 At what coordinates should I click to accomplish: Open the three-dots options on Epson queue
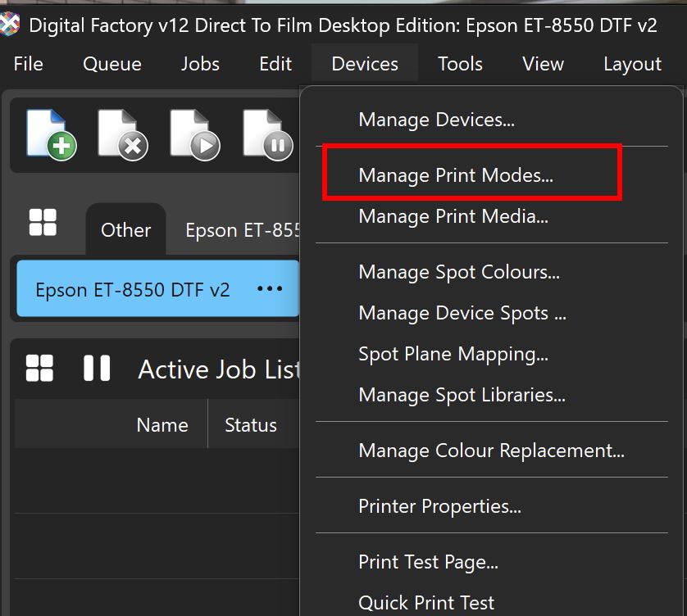pyautogui.click(x=270, y=288)
